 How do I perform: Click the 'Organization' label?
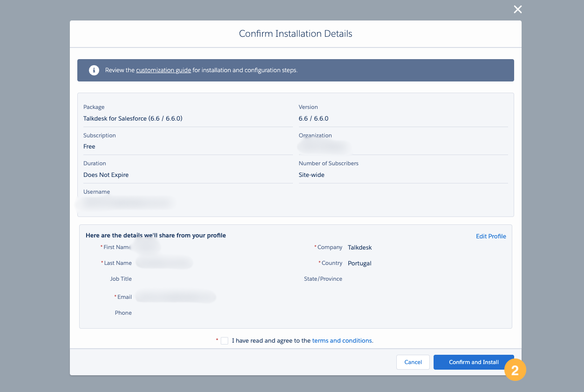[x=315, y=135]
